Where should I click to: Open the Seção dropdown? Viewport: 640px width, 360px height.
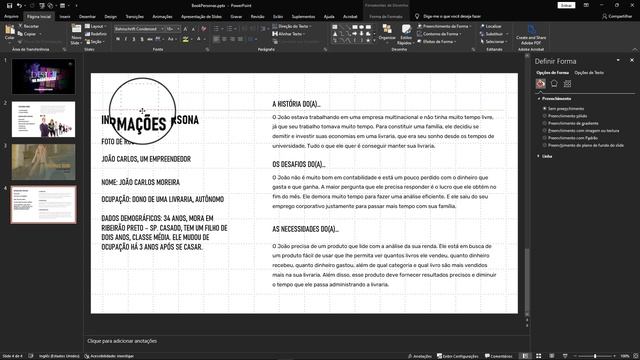point(95,42)
